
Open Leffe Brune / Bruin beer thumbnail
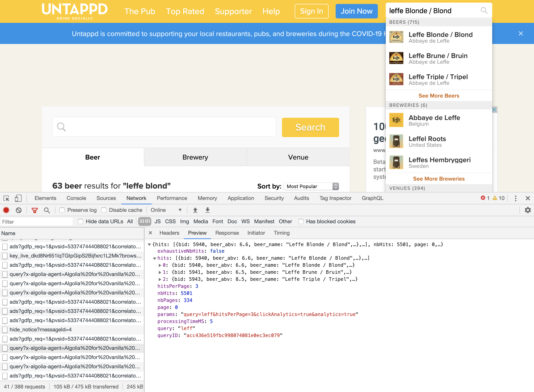pos(396,58)
